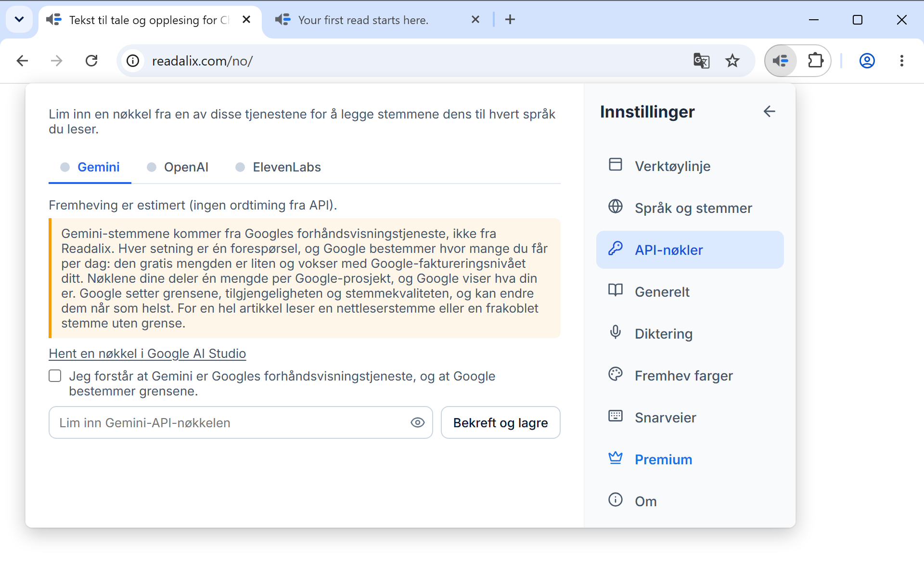Check the Gemini terms acknowledgement checkbox

(x=55, y=376)
